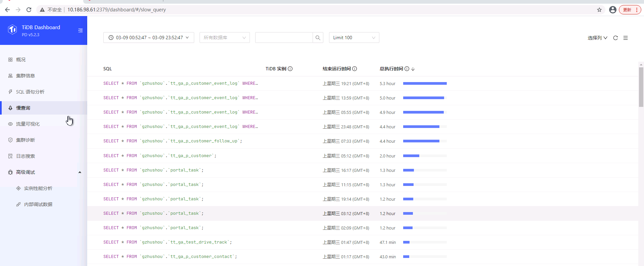Open the tt_ga_p_customer_follow_up query row
644x266 pixels.
(172, 141)
